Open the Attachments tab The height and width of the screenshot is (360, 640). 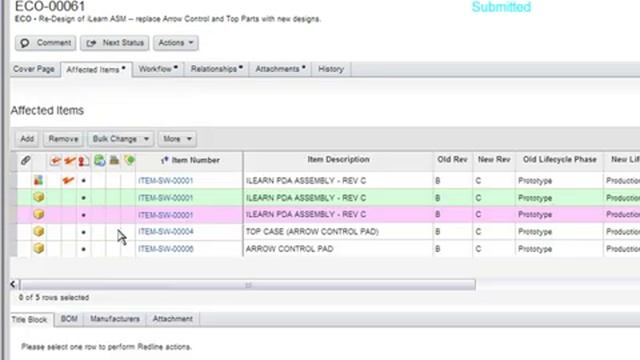pyautogui.click(x=280, y=69)
